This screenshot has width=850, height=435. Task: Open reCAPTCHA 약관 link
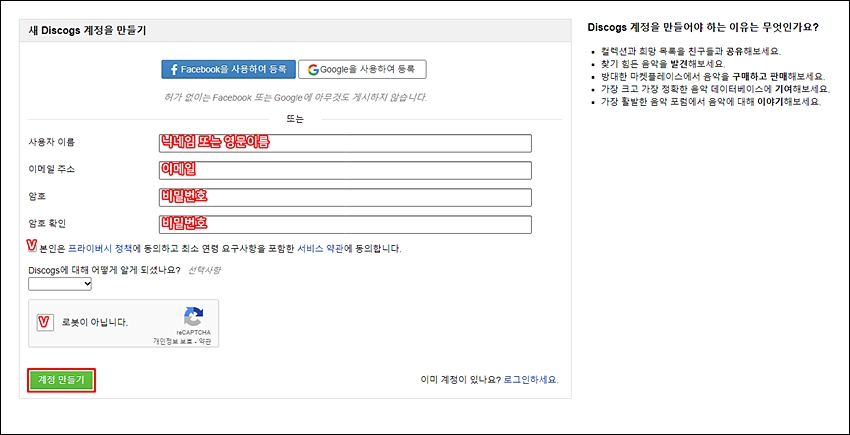(x=204, y=342)
